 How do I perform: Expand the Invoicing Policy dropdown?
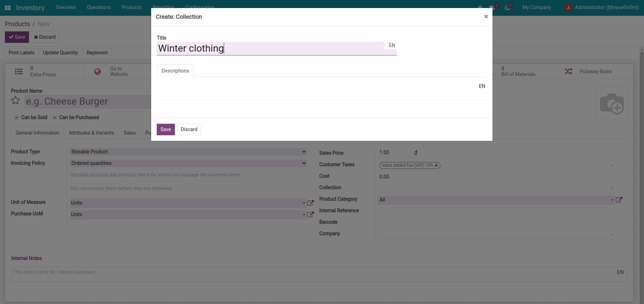tap(188, 163)
